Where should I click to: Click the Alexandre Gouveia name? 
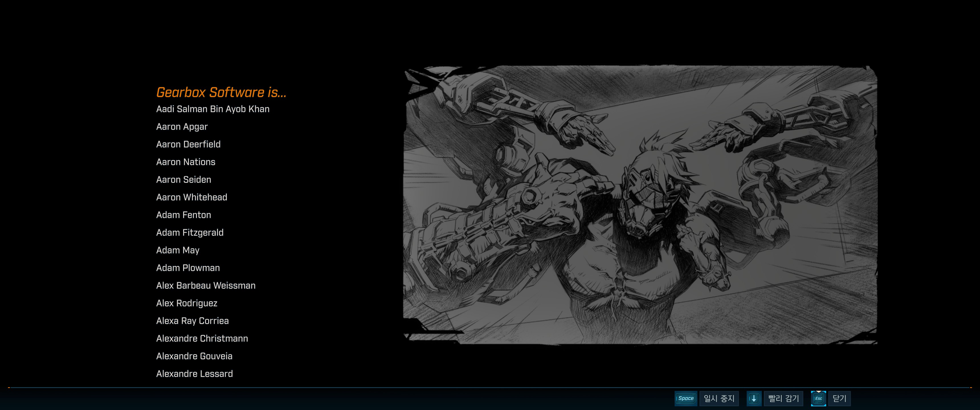pyautogui.click(x=194, y=356)
